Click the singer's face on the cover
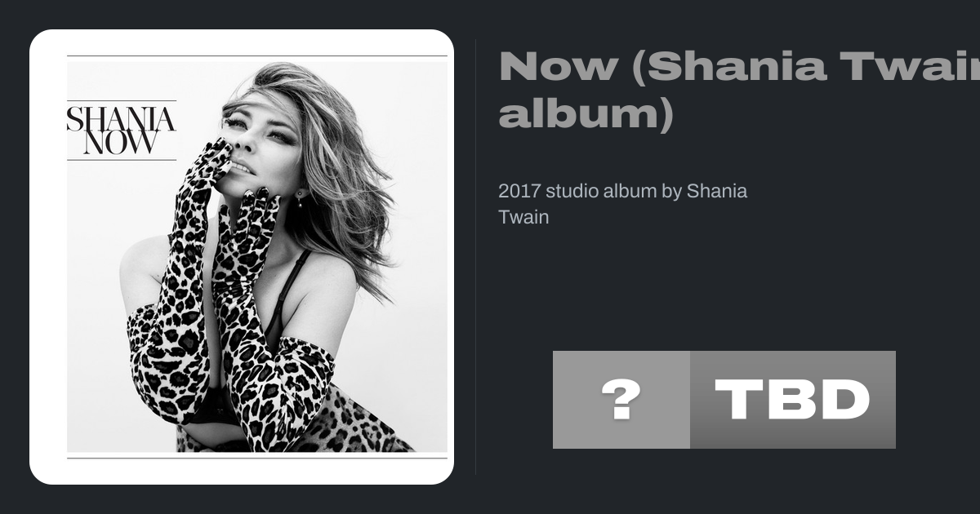Viewport: 980px width, 514px height. [x=260, y=143]
